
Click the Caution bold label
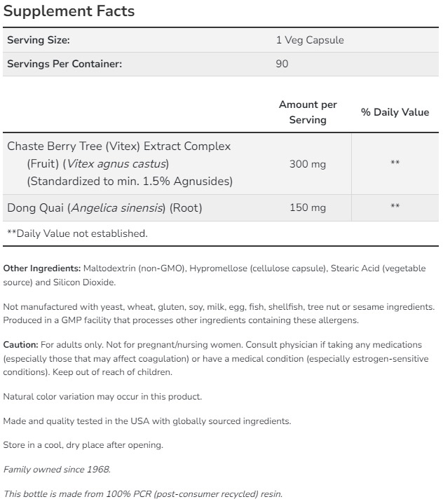20,346
